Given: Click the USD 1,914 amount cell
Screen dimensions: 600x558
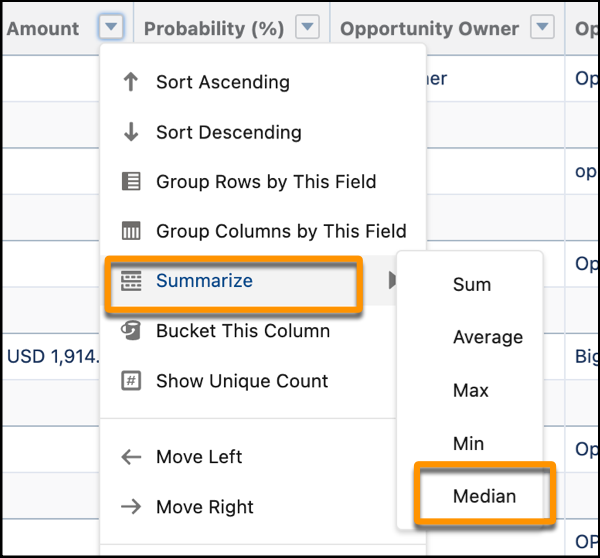Looking at the screenshot, I should tap(53, 356).
